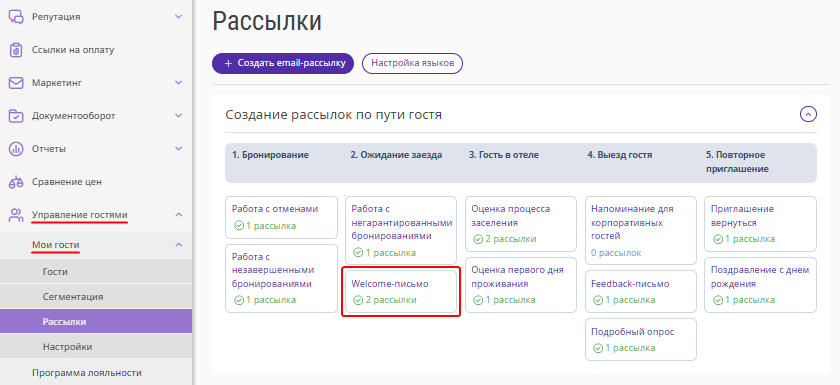
Task: Open Поздравление с днем рождения card
Action: (761, 285)
